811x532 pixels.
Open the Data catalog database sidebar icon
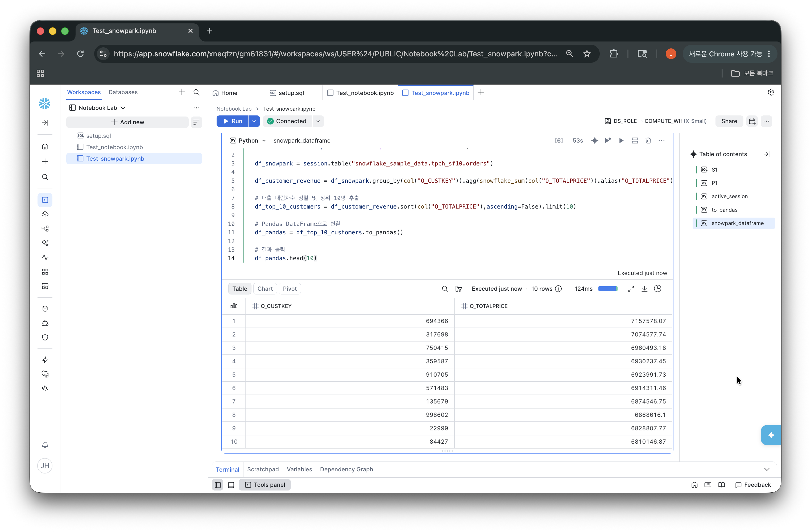tap(45, 309)
